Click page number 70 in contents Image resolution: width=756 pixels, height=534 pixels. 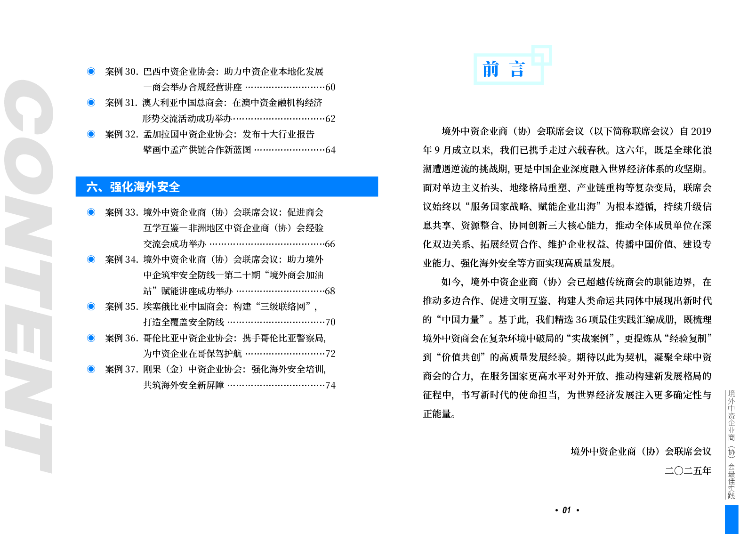pos(330,322)
